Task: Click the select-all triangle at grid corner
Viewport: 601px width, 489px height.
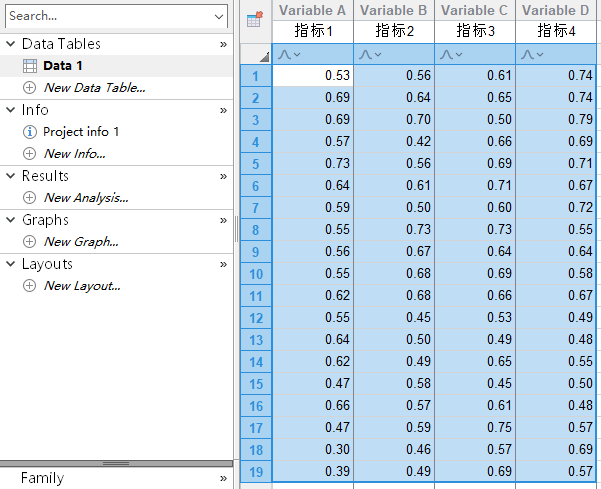Action: [262, 57]
